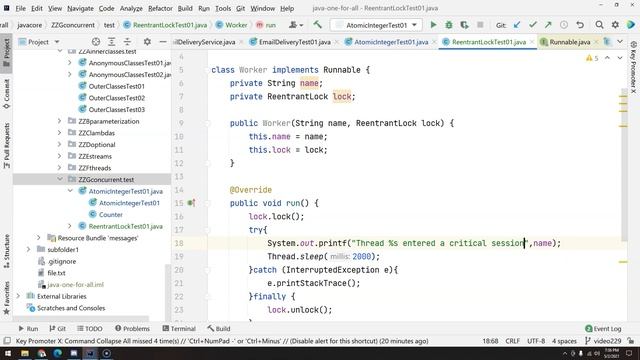Open the Run tool window button
This screenshot has width=640, height=360.
pyautogui.click(x=28, y=329)
